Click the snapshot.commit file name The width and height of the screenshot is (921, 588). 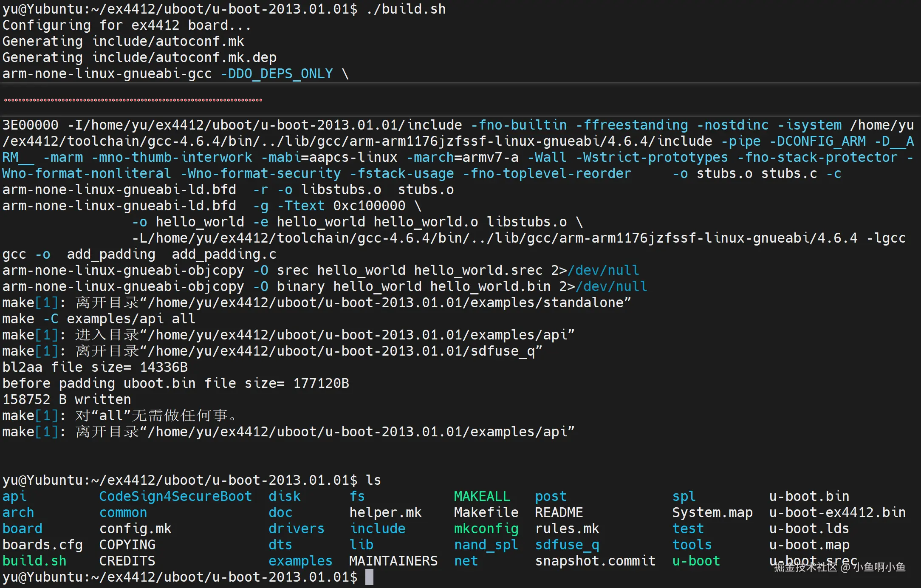[x=595, y=561]
